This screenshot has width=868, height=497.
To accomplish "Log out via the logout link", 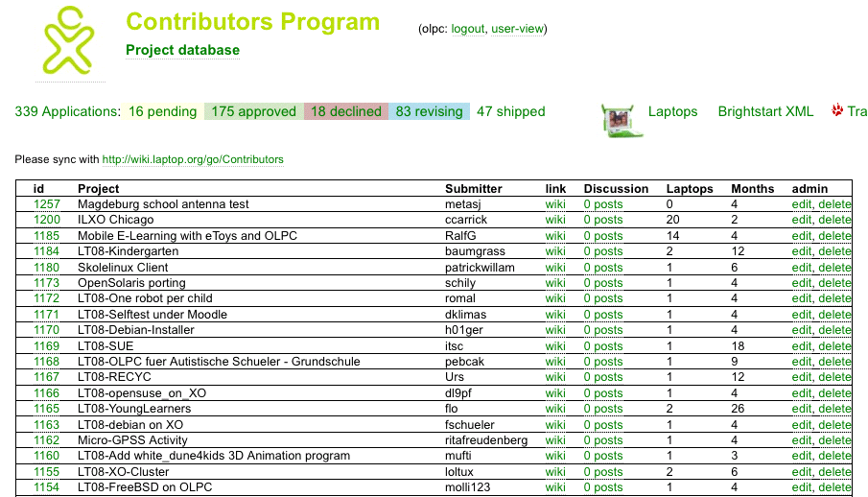I will coord(468,29).
